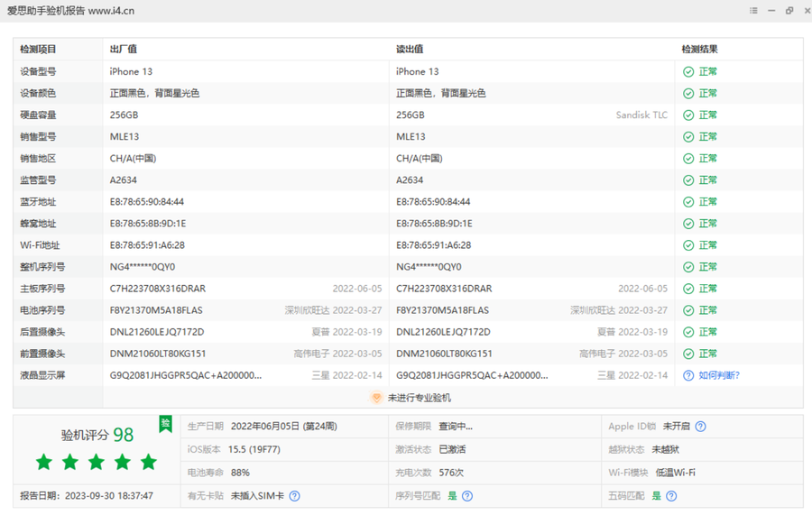The width and height of the screenshot is (812, 515).
Task: Click the check icon in 监管型号 row
Action: coord(688,180)
